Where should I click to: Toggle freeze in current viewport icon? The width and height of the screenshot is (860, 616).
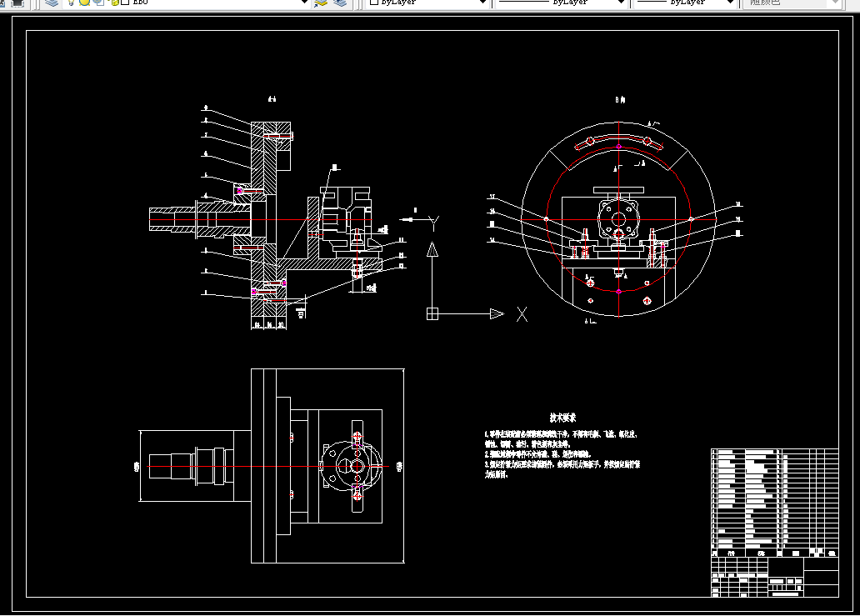point(98,3)
